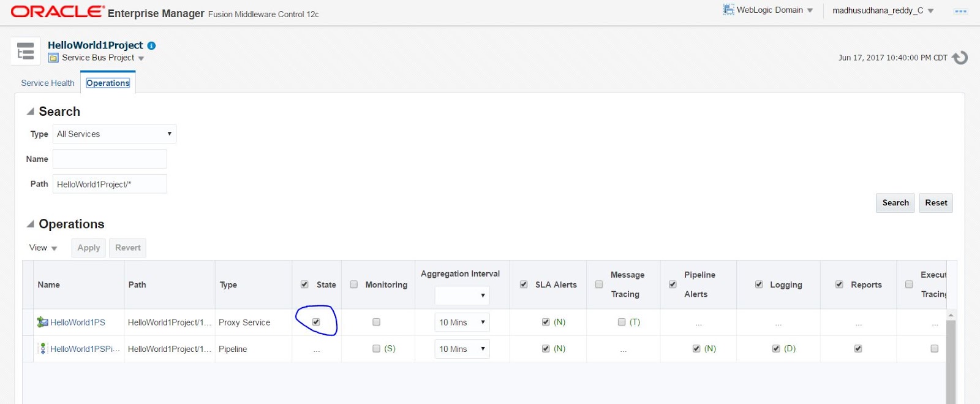
Task: Click the Path input field
Action: pyautogui.click(x=110, y=184)
